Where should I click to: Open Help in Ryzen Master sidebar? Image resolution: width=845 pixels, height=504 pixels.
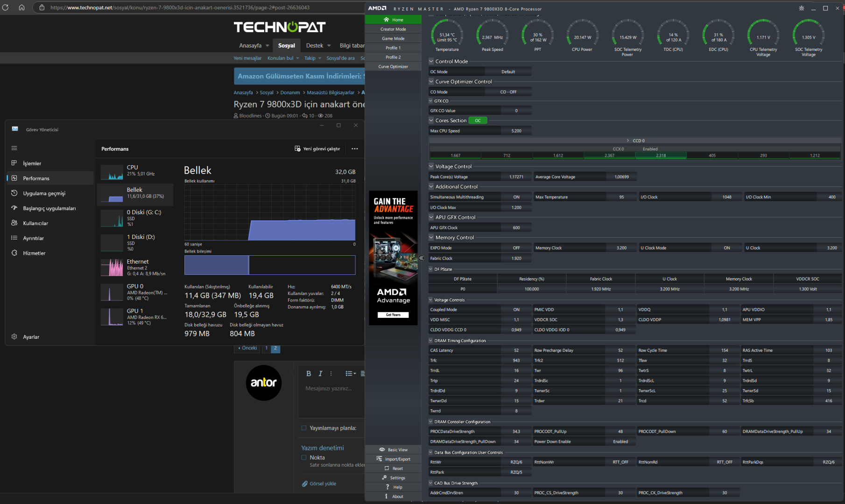click(x=393, y=487)
